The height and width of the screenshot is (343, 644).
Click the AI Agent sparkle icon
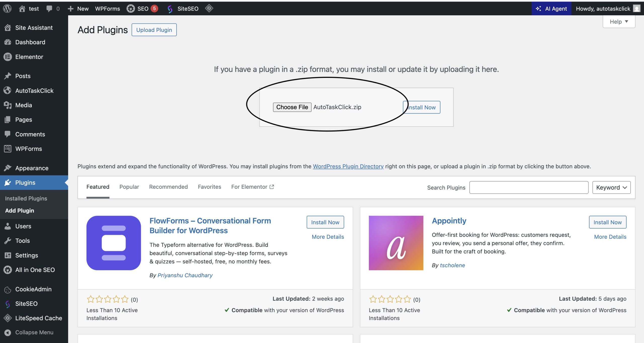[538, 9]
